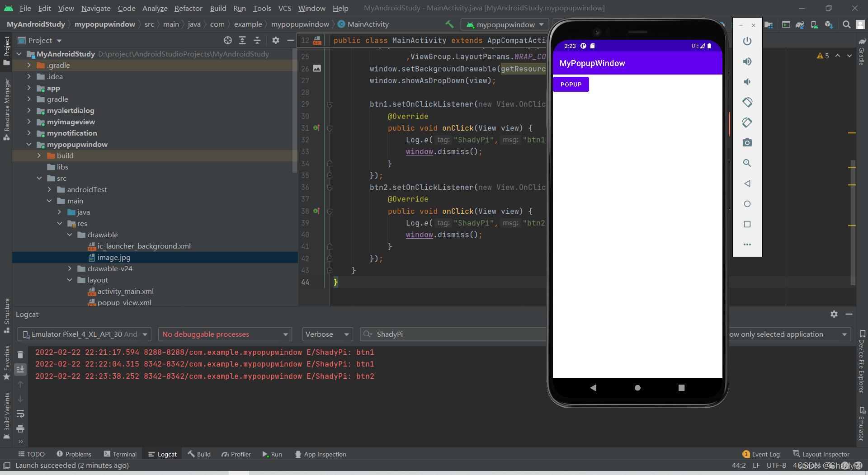Open App Inspection tool window

pyautogui.click(x=320, y=454)
